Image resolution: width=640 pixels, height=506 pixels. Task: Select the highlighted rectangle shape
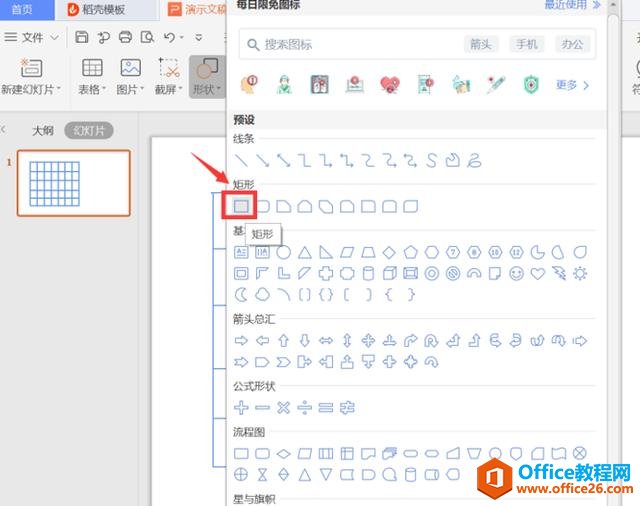[241, 206]
